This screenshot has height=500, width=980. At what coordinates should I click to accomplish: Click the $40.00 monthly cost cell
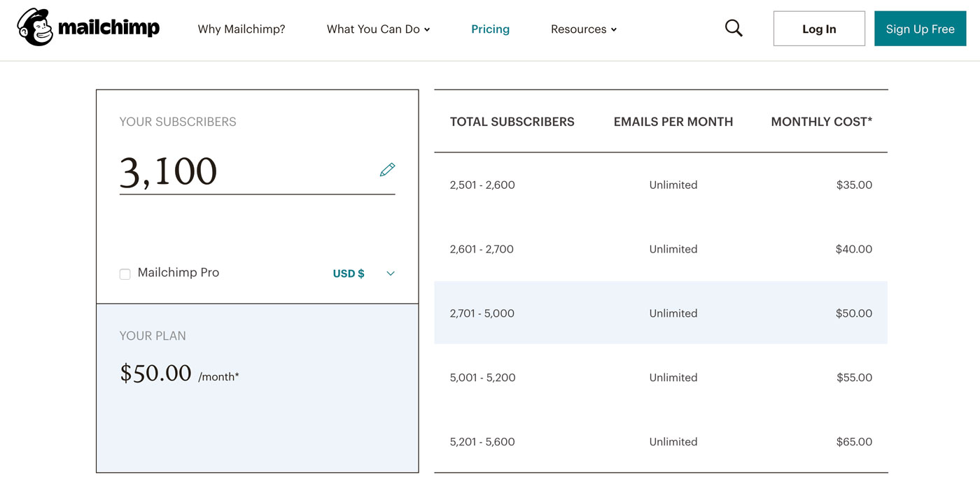(x=854, y=249)
